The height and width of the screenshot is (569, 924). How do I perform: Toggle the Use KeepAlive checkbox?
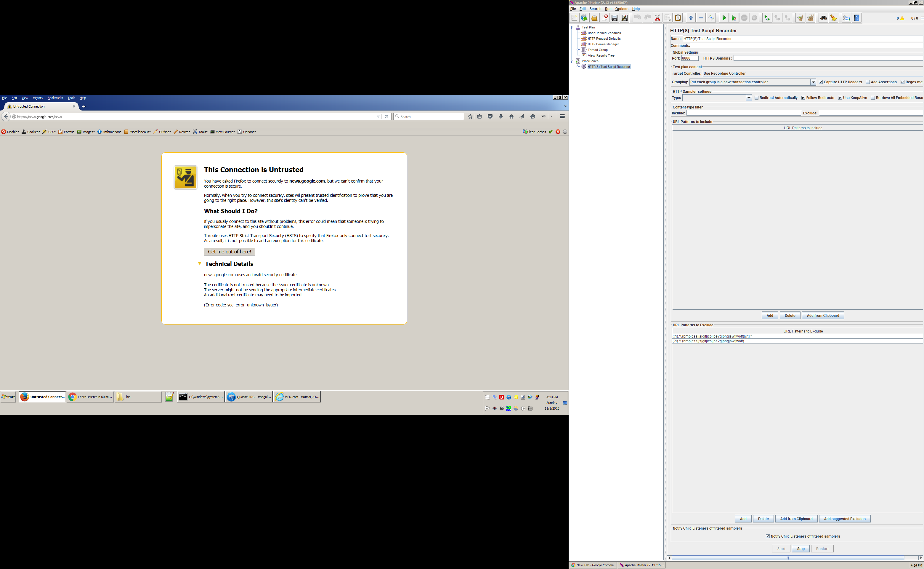[840, 98]
